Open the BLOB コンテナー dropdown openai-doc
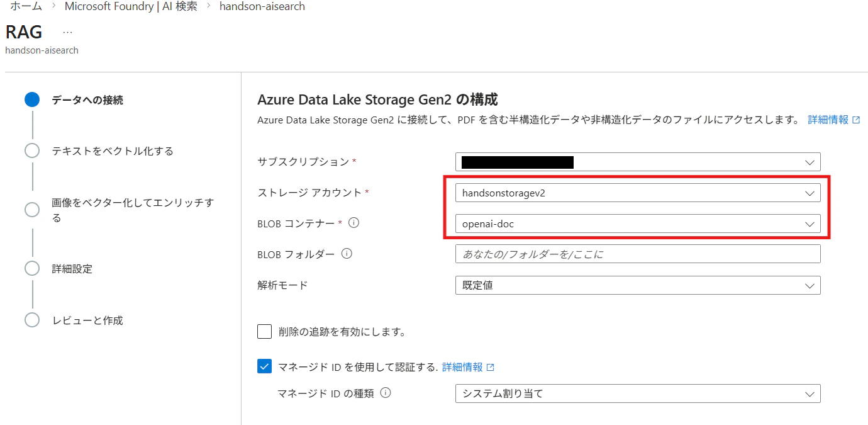 click(638, 223)
